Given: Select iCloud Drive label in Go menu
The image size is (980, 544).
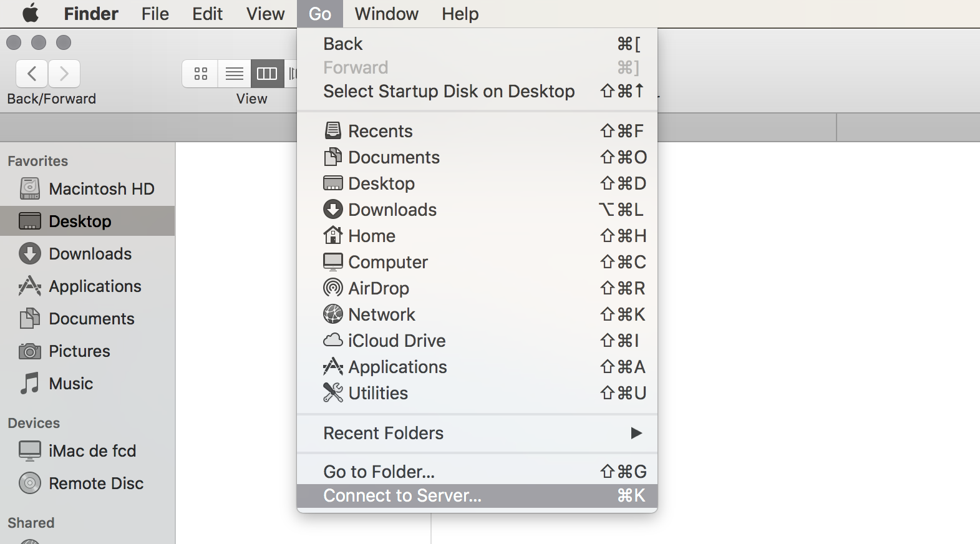Looking at the screenshot, I should 397,341.
